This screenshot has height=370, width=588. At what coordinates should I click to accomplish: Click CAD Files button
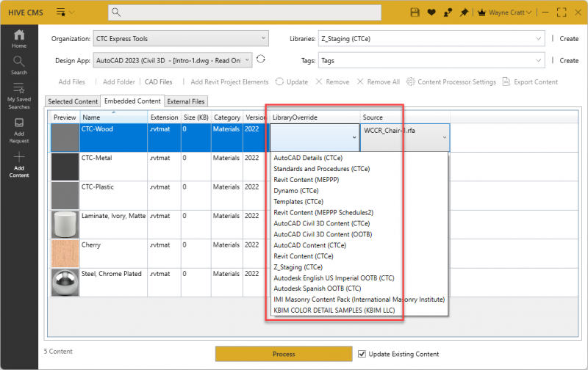(x=158, y=81)
